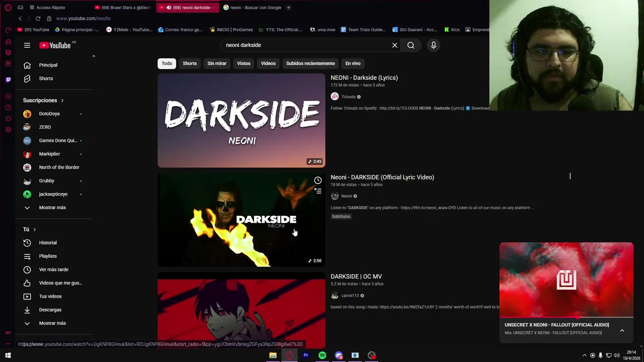644x362 pixels.
Task: Select the 'Sin mirar' filter chip
Action: coord(217,63)
